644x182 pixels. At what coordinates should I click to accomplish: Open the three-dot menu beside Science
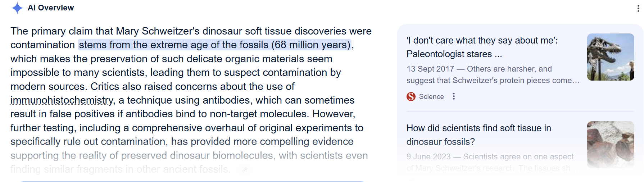(454, 96)
